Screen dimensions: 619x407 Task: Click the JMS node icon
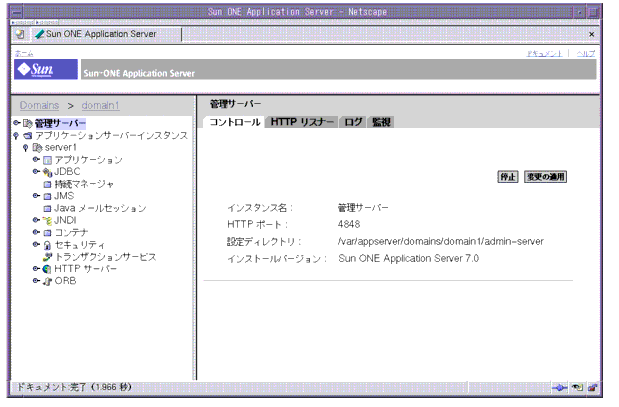point(47,196)
